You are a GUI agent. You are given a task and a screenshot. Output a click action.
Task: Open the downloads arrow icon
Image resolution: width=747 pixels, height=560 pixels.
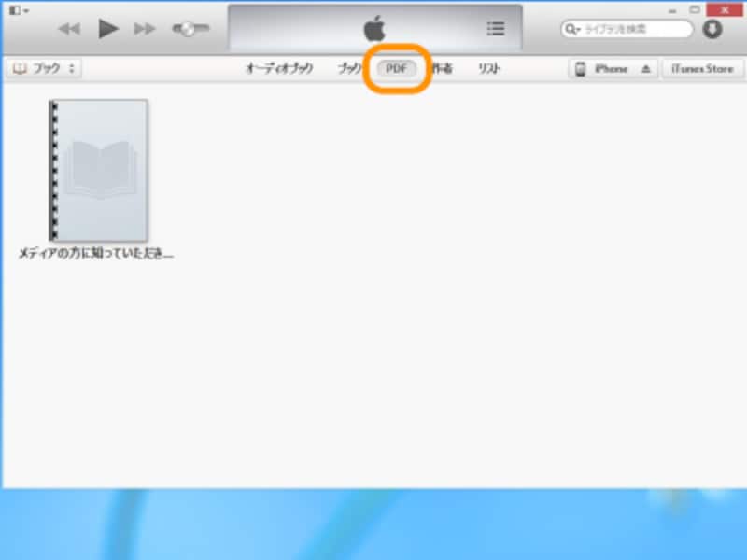coord(712,30)
